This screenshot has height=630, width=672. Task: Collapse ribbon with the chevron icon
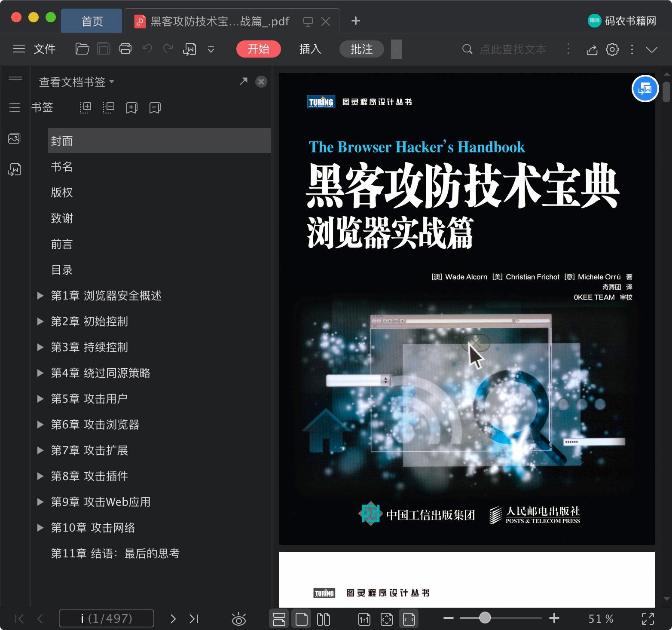coord(652,49)
